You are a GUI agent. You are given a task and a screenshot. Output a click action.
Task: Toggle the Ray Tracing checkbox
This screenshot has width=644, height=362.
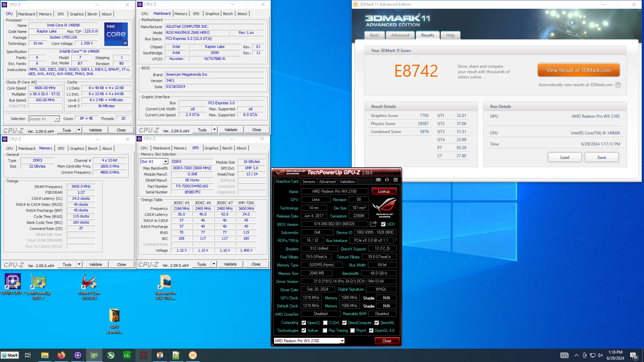[325, 330]
